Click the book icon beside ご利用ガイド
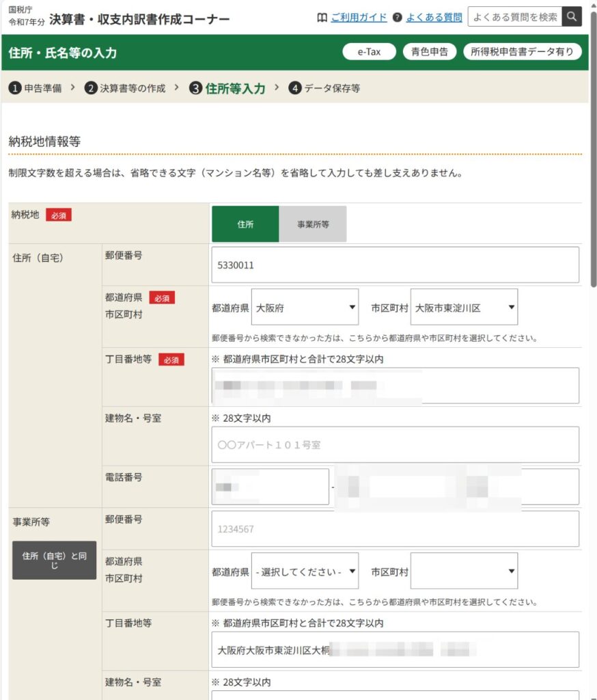Viewport: 597px width, 700px height. [322, 17]
